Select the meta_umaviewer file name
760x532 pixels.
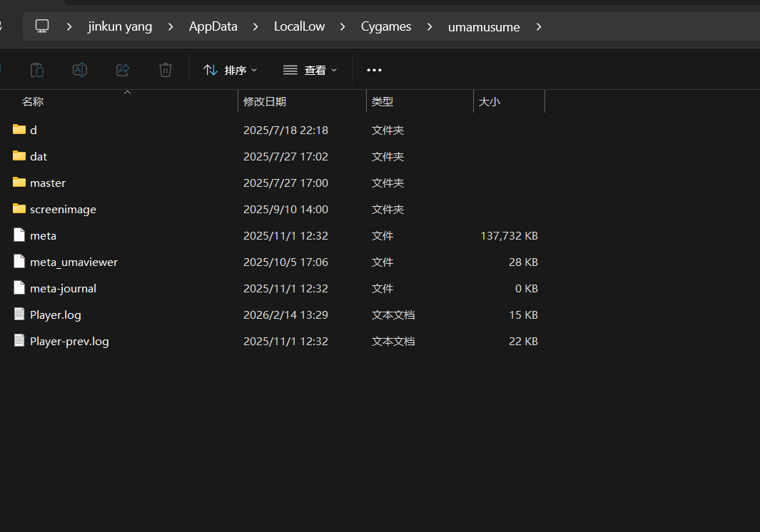(74, 262)
